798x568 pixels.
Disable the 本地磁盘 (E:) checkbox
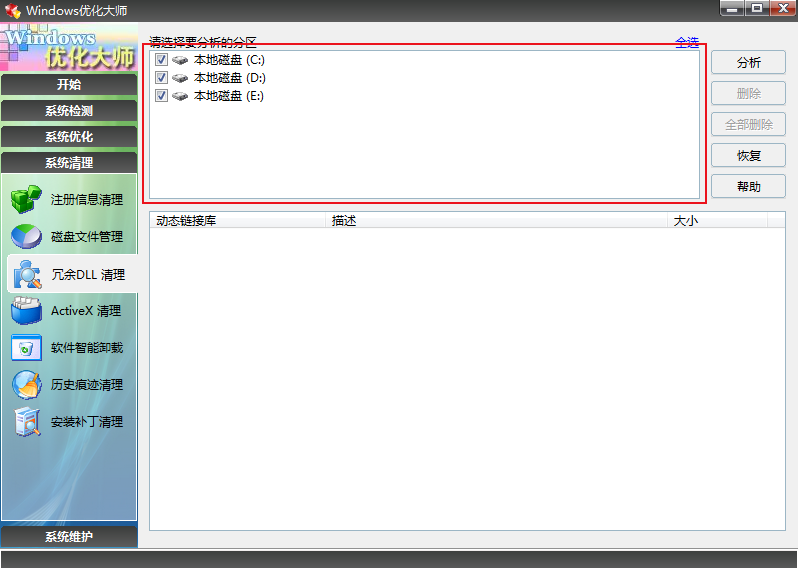pos(161,96)
